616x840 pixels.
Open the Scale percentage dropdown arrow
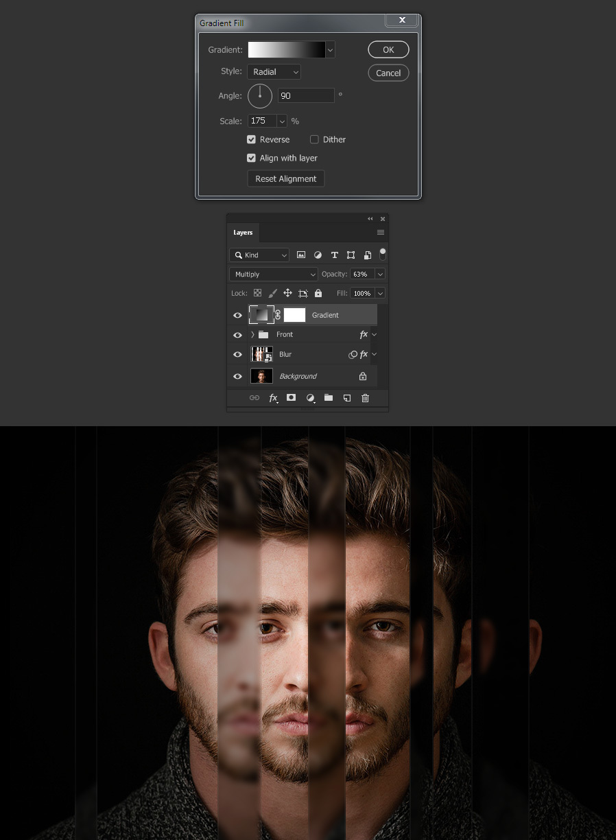pyautogui.click(x=282, y=121)
